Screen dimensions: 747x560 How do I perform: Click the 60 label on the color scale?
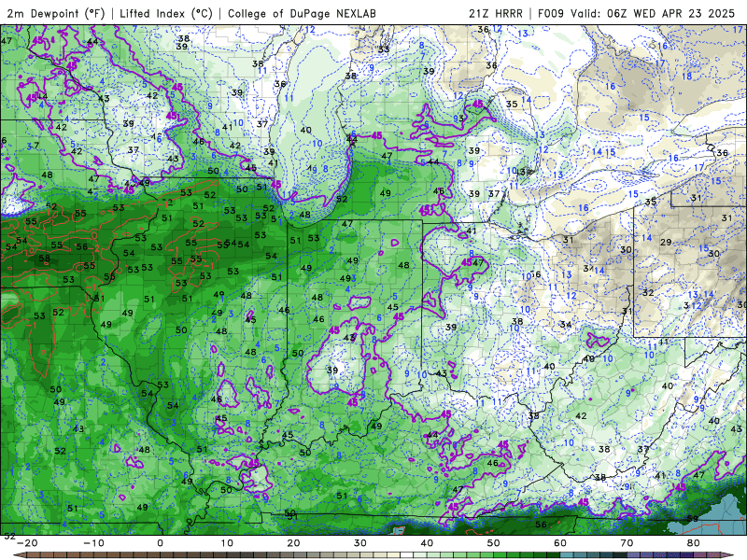560,543
